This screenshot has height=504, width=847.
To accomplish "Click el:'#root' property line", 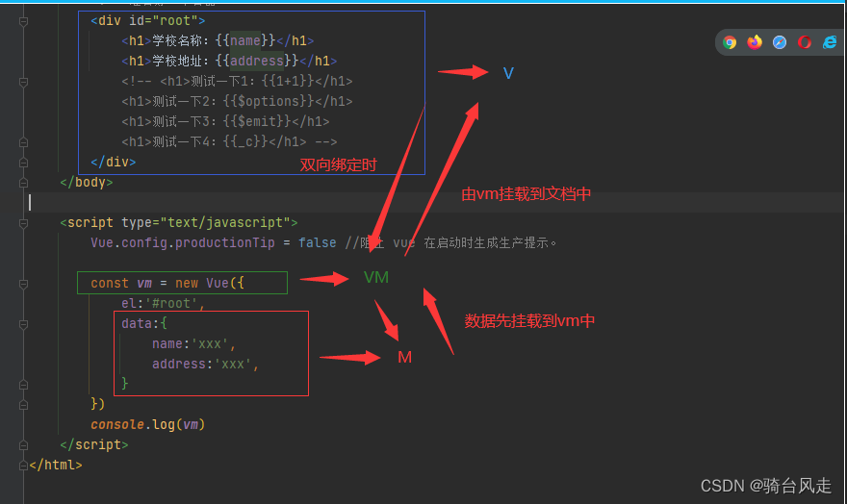I will pos(163,303).
